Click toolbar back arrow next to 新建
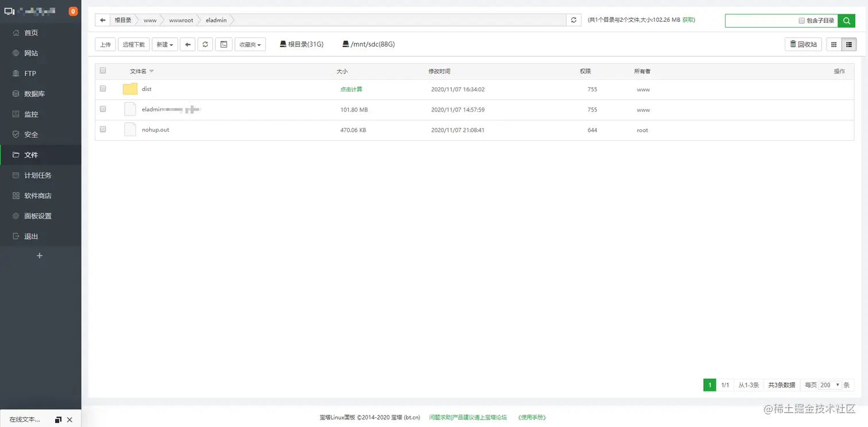The image size is (868, 427). 188,44
